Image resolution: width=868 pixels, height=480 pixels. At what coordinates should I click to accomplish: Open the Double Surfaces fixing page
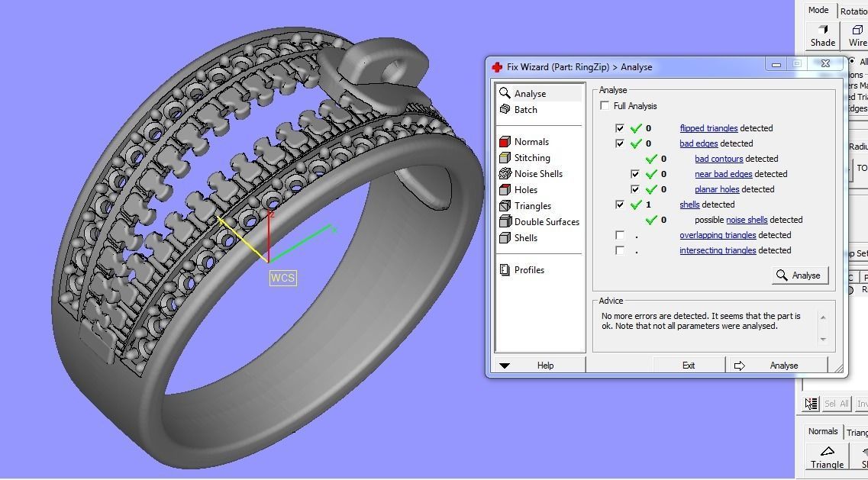(x=539, y=222)
